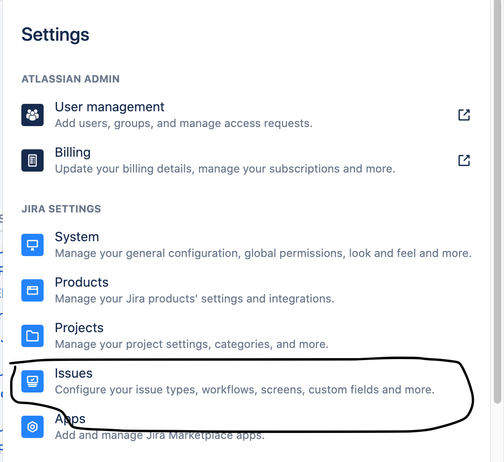Click 'Configure your issue types, workflows' description
The image size is (504, 462).
[245, 390]
